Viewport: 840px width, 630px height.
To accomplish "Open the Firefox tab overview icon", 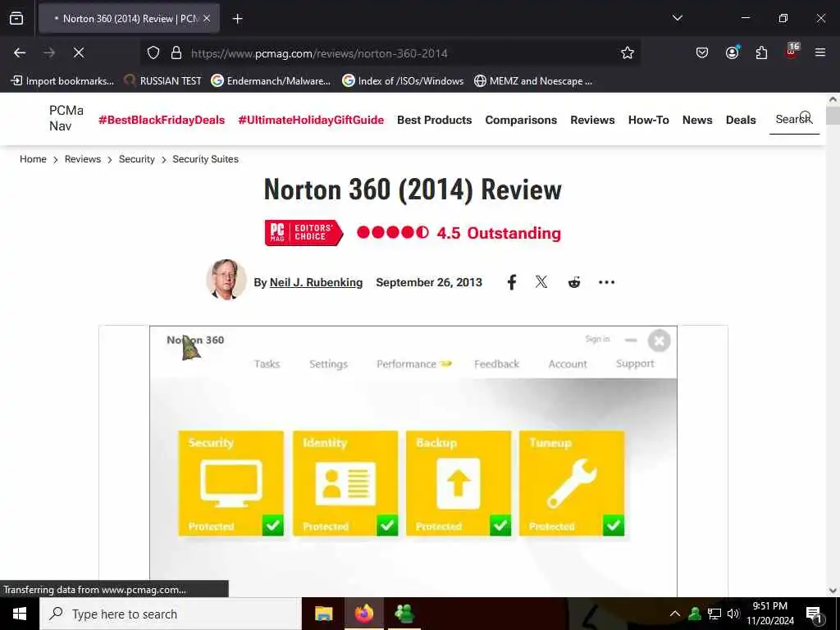I will pyautogui.click(x=16, y=19).
